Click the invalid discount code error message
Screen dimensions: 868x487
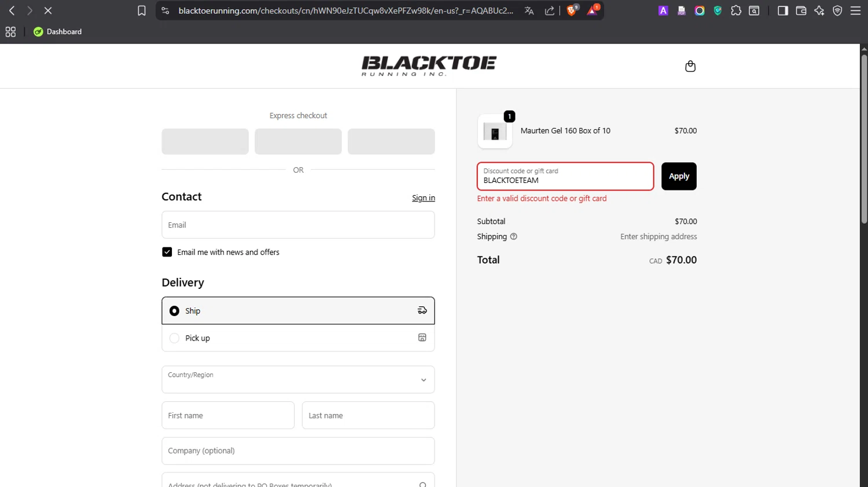coord(542,199)
